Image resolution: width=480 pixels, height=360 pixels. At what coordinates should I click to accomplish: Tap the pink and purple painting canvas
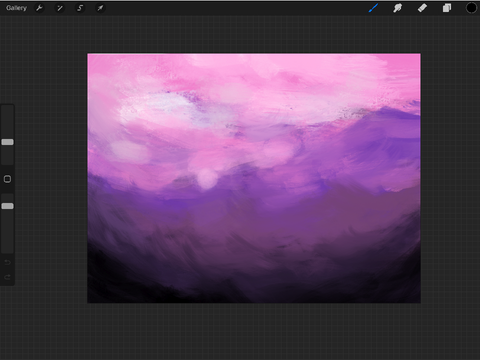254,178
